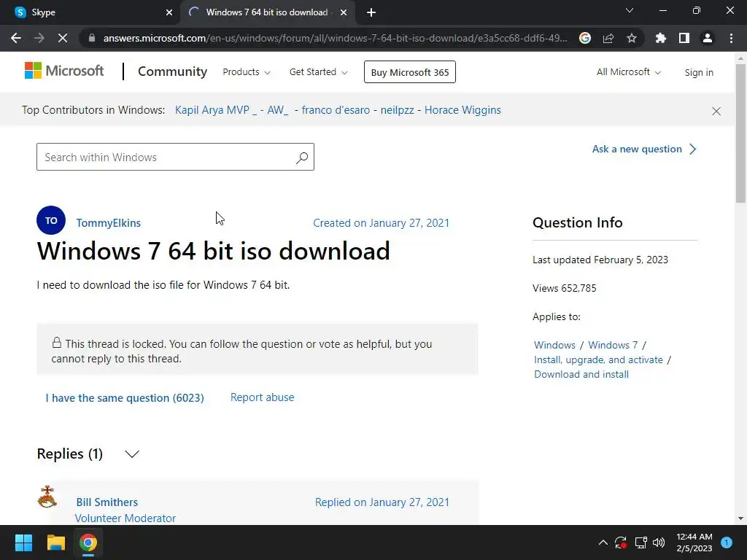View site information lock icon
The image size is (747, 560).
[92, 38]
